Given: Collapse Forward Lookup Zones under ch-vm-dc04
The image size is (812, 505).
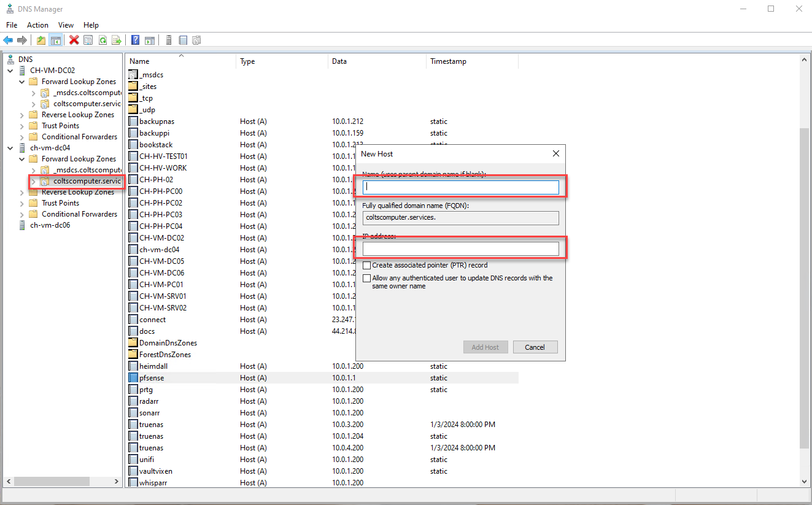Looking at the screenshot, I should tap(22, 159).
